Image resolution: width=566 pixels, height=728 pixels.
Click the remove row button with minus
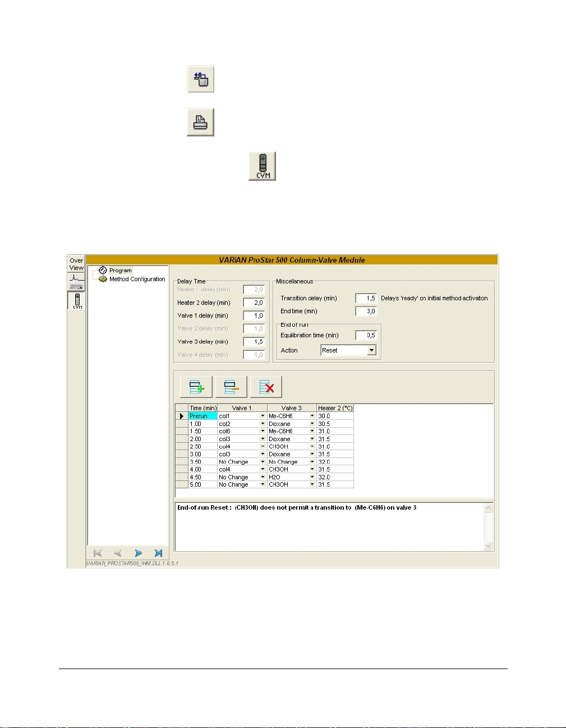point(231,387)
